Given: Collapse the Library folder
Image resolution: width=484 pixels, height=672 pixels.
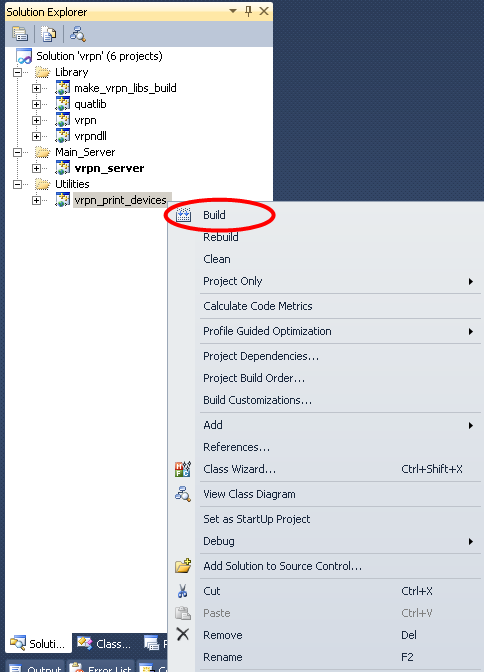Looking at the screenshot, I should pos(18,72).
